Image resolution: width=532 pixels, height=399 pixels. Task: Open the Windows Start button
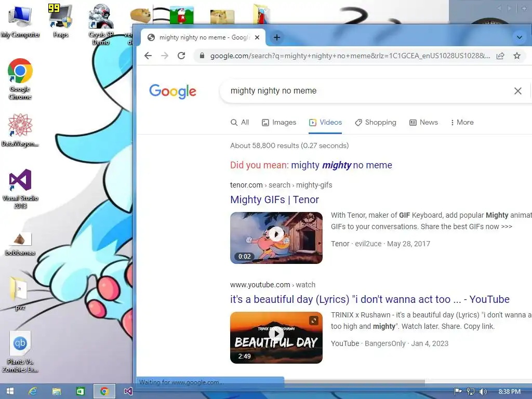[10, 391]
